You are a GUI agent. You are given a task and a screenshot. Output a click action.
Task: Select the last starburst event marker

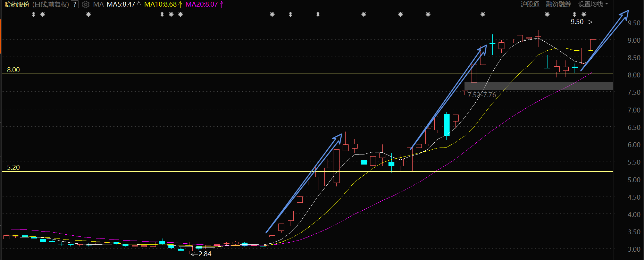(x=584, y=14)
